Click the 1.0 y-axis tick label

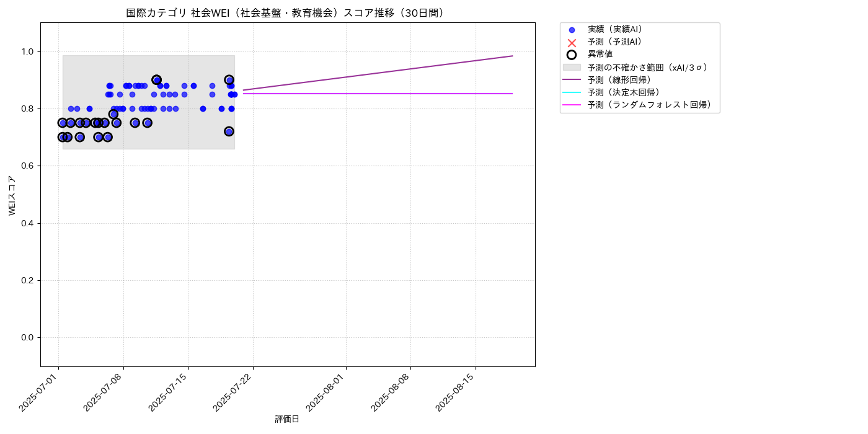click(29, 51)
